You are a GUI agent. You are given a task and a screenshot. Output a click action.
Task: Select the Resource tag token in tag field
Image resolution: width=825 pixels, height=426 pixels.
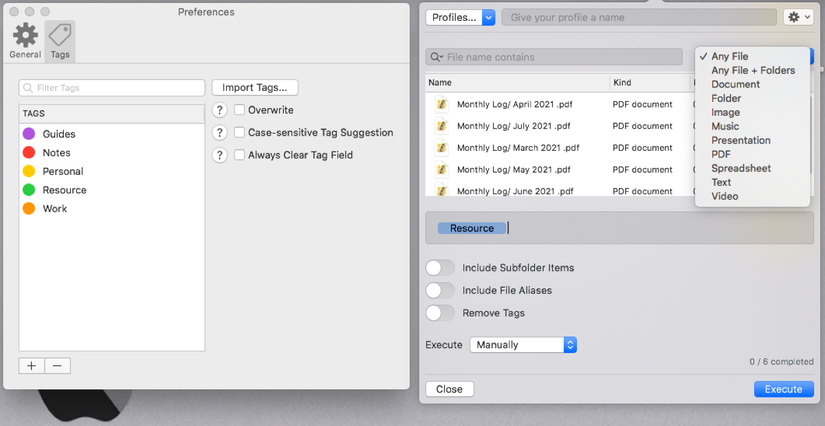point(472,228)
